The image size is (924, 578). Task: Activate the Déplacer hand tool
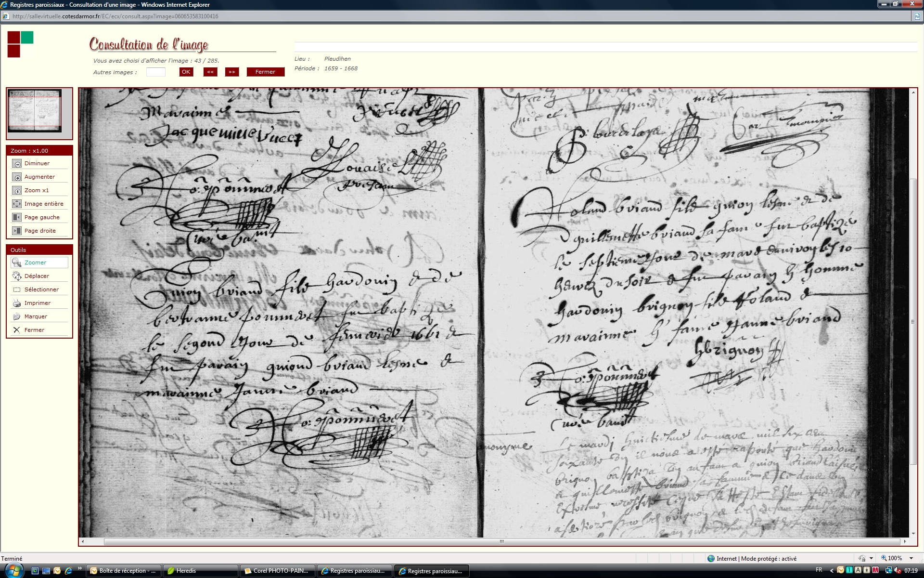pyautogui.click(x=17, y=276)
